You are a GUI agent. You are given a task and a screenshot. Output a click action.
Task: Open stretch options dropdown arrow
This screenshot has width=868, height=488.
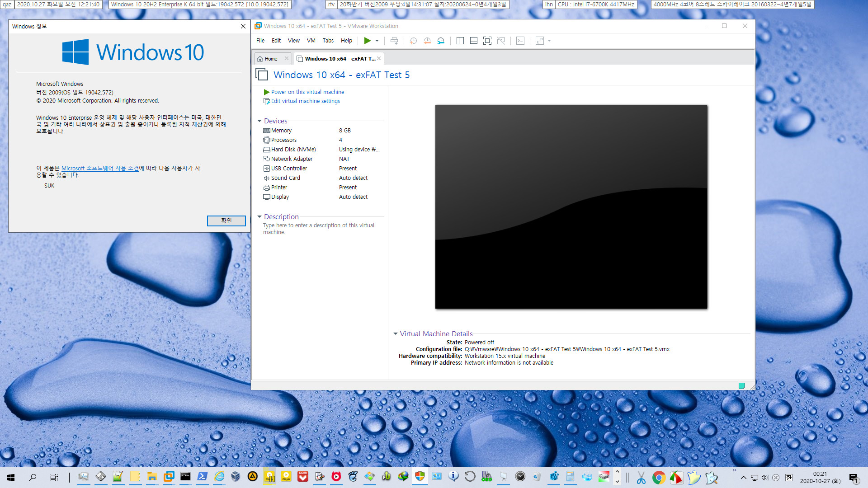[549, 41]
